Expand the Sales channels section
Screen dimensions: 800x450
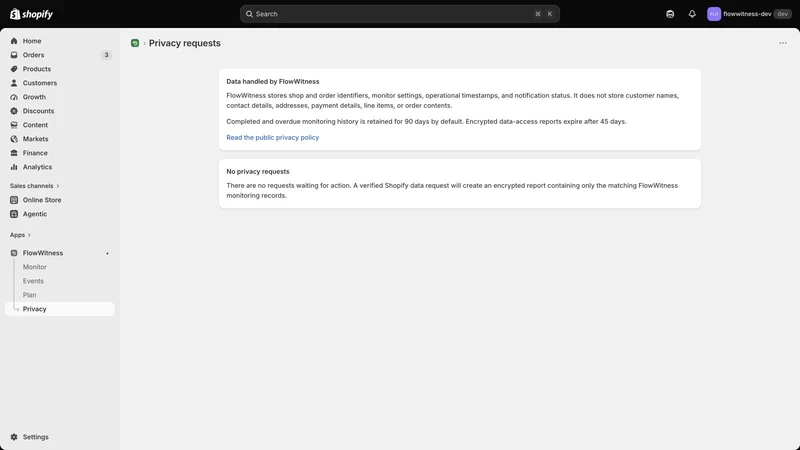coord(35,186)
